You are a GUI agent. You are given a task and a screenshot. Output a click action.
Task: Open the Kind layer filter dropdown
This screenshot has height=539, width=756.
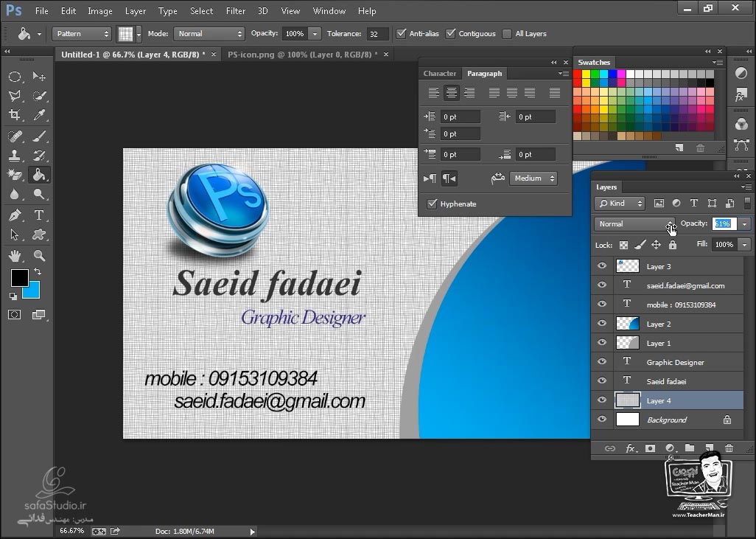point(620,204)
